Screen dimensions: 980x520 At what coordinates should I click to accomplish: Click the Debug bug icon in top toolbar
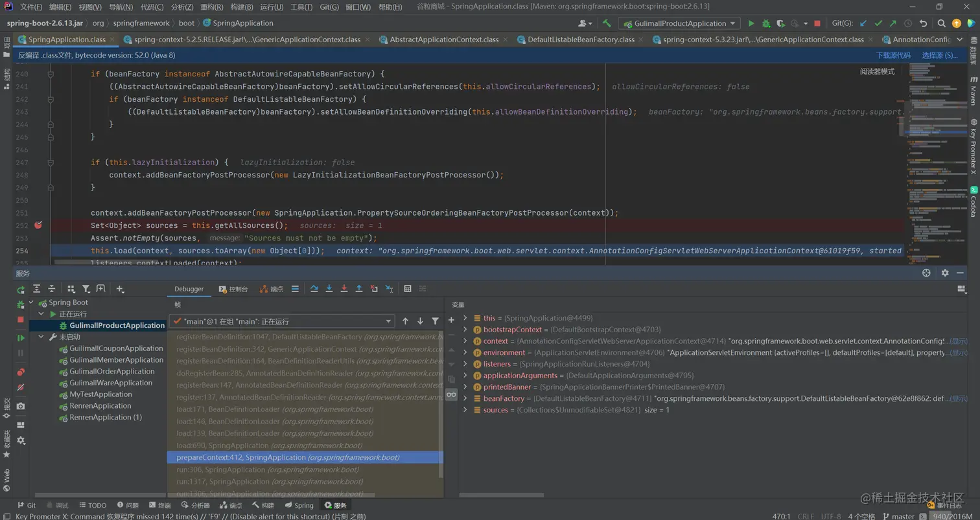pyautogui.click(x=766, y=23)
